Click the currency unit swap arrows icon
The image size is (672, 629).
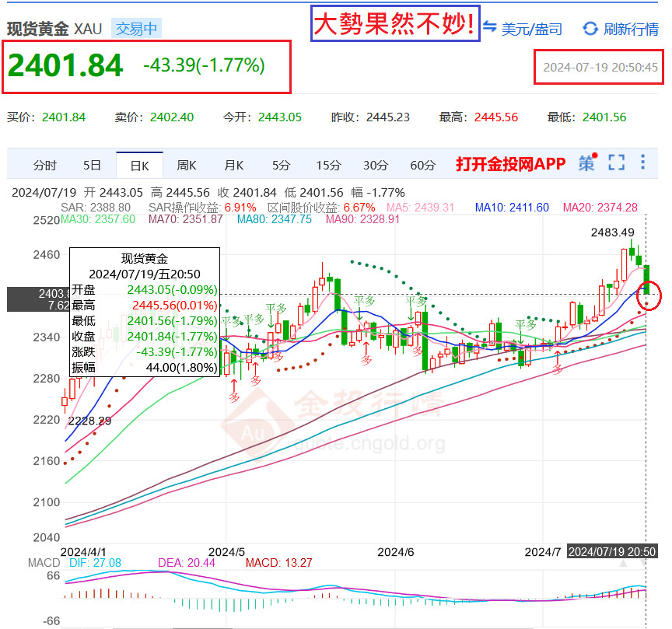pos(489,26)
